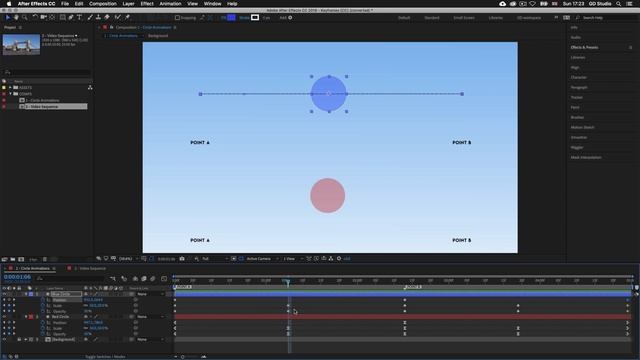
Task: Open the Composition menu
Action: point(103,4)
